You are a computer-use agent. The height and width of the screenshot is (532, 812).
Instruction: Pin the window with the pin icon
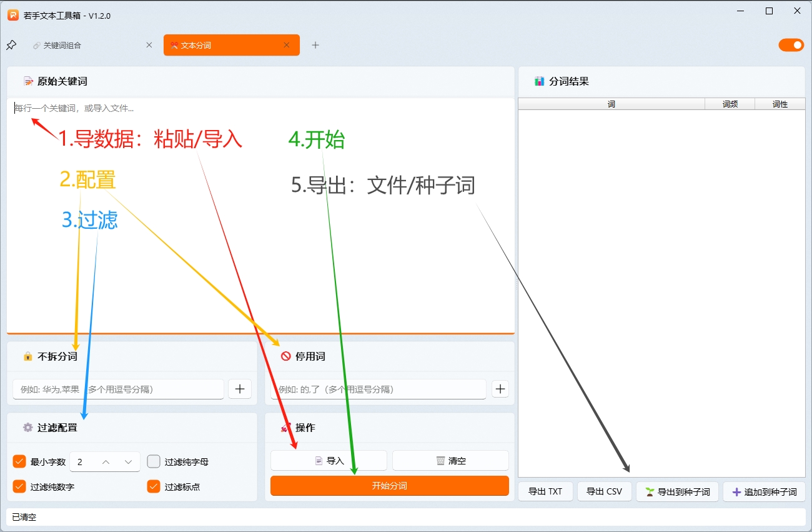[x=11, y=44]
